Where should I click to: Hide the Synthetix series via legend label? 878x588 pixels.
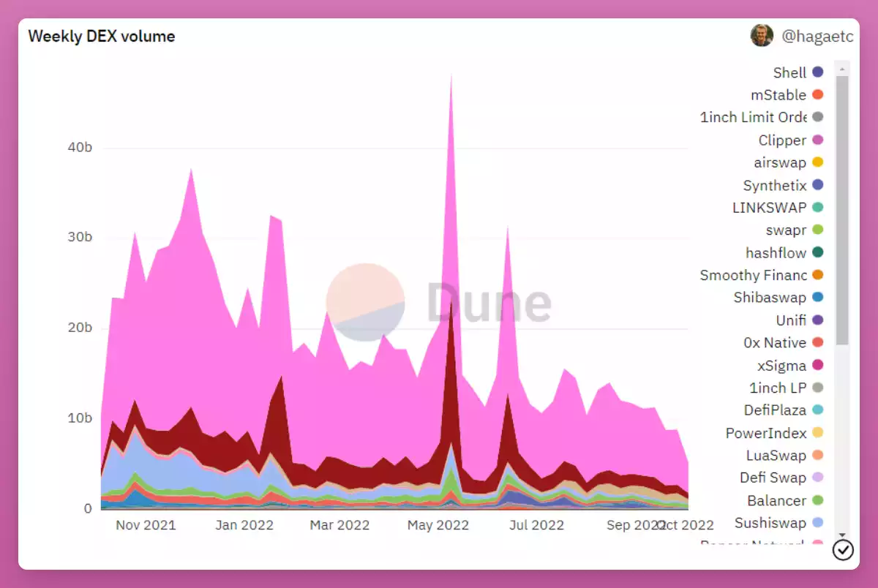pyautogui.click(x=774, y=185)
